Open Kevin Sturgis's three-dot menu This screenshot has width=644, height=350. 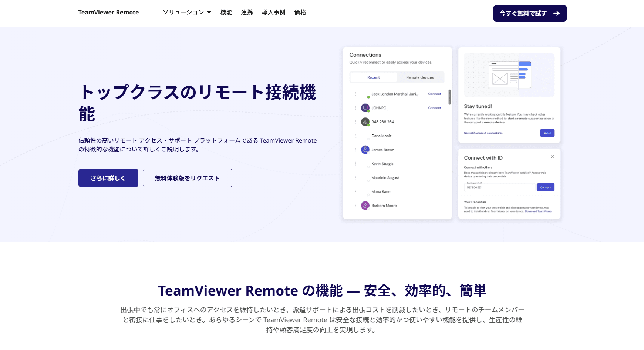point(355,164)
